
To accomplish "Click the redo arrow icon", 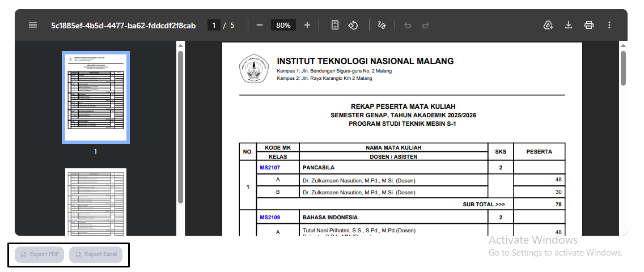I will [426, 25].
